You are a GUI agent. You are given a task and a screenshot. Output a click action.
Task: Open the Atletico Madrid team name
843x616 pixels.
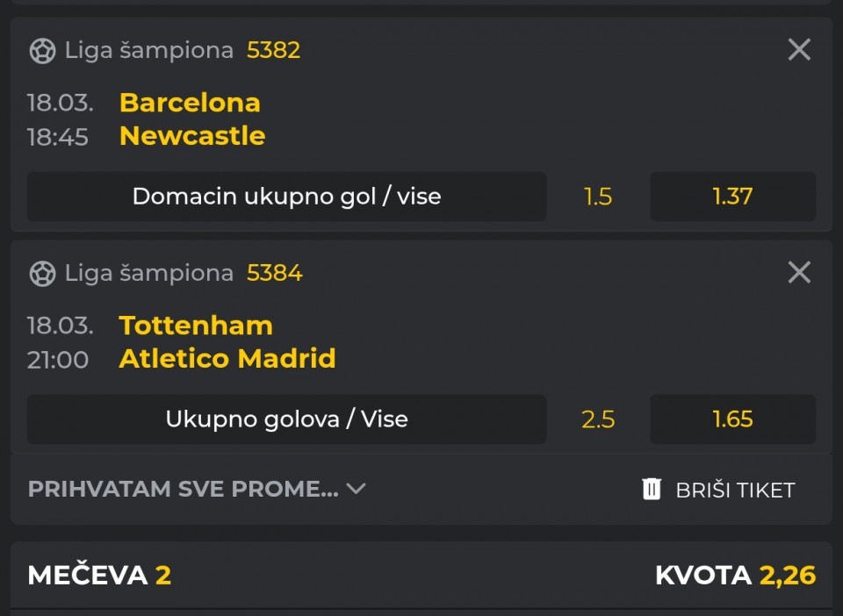tap(227, 359)
